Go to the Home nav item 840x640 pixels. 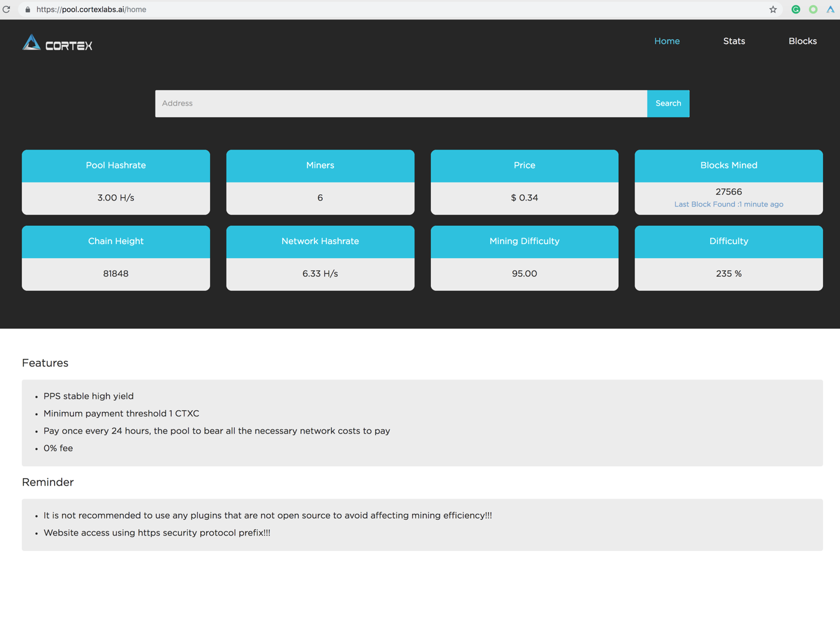click(x=667, y=41)
